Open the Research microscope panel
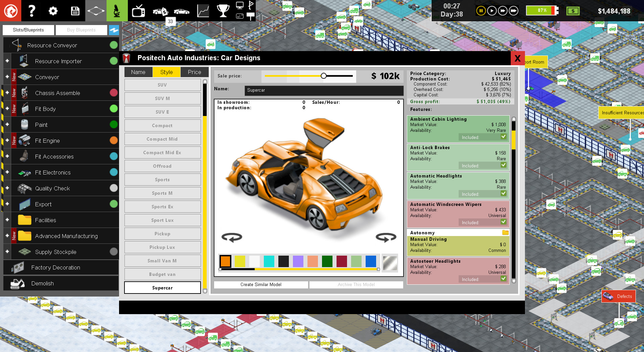644x352 pixels. pyautogui.click(x=117, y=10)
